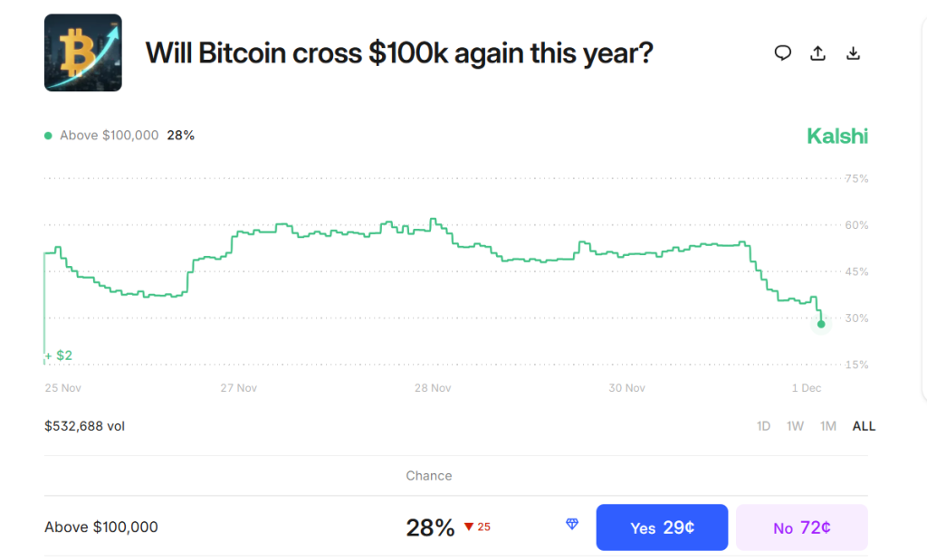927x560 pixels.
Task: Click the blue diamond rewards icon
Action: pyautogui.click(x=571, y=524)
